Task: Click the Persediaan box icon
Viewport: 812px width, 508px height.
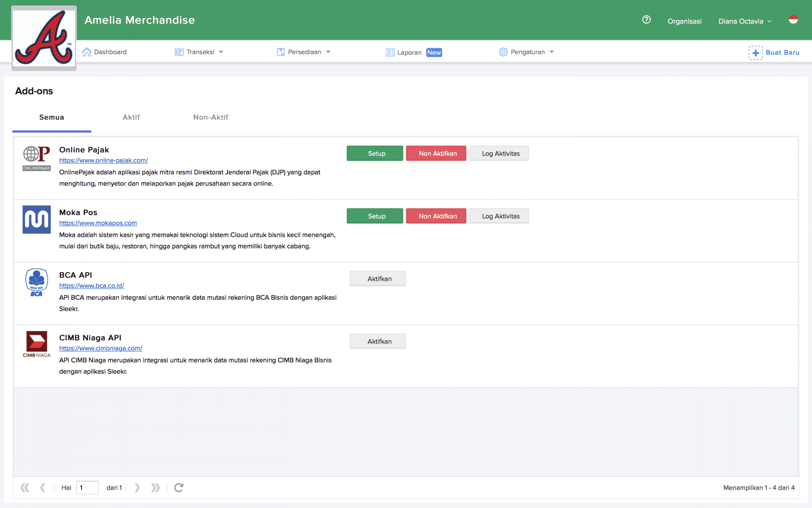Action: tap(281, 52)
